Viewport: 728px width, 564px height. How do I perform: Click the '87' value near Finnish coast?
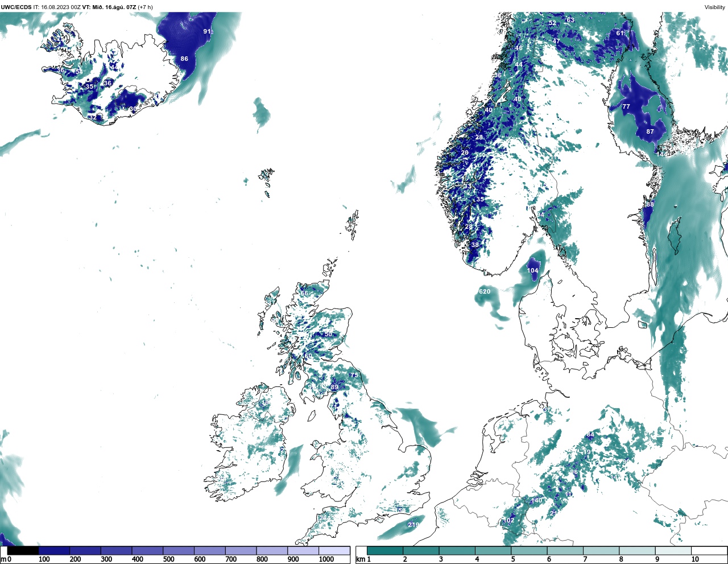point(650,131)
